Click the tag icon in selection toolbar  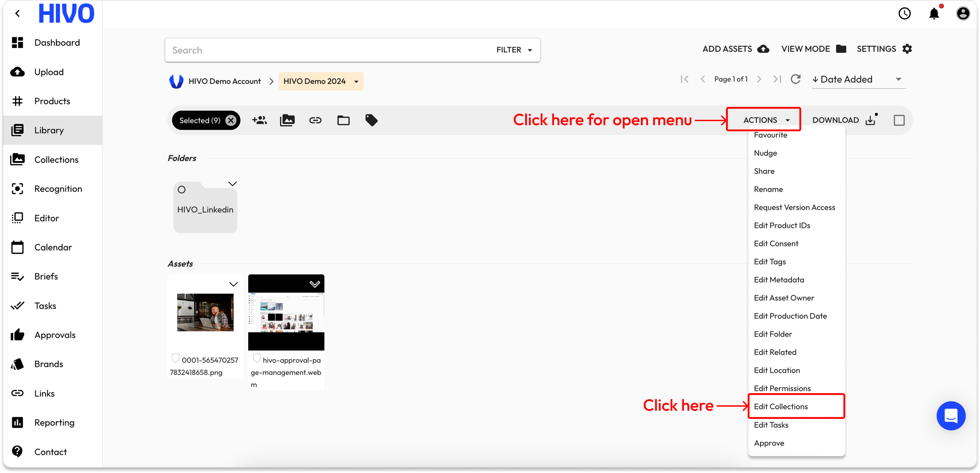coord(371,120)
